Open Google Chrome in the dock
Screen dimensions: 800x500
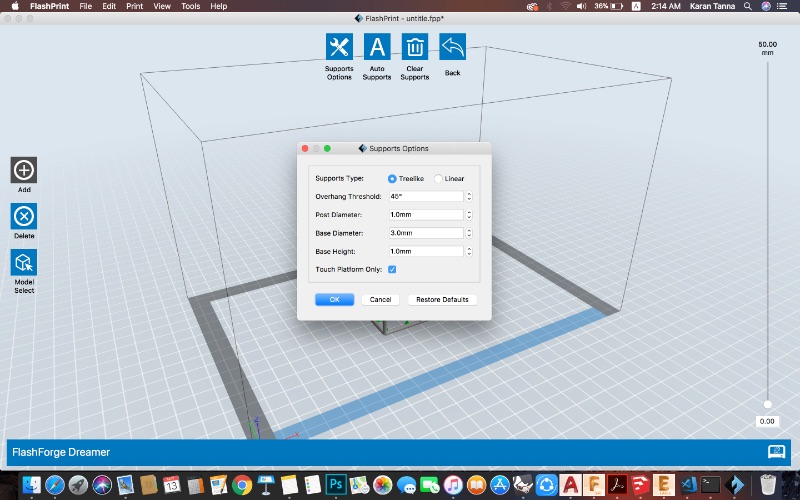click(242, 485)
